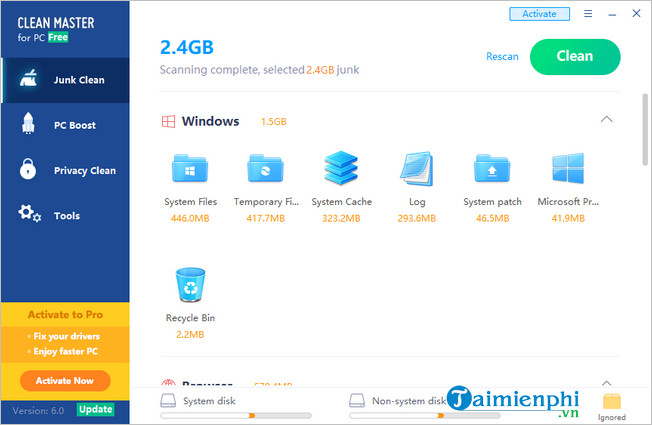Switch to PC Boost
The height and width of the screenshot is (425, 652).
(65, 125)
